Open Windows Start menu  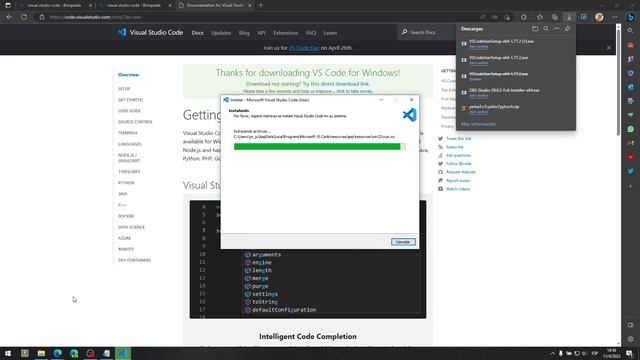[8, 353]
